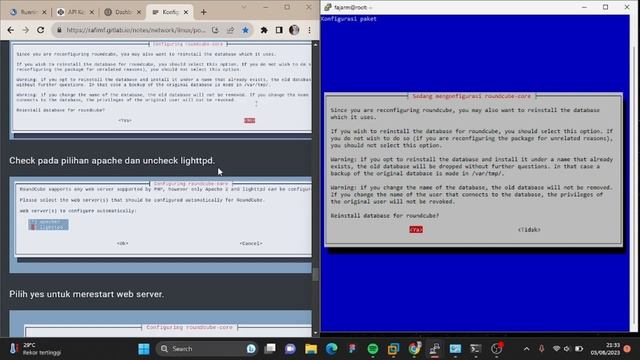The height and width of the screenshot is (360, 640).
Task: Click the microphone tray icon
Action: point(542,349)
